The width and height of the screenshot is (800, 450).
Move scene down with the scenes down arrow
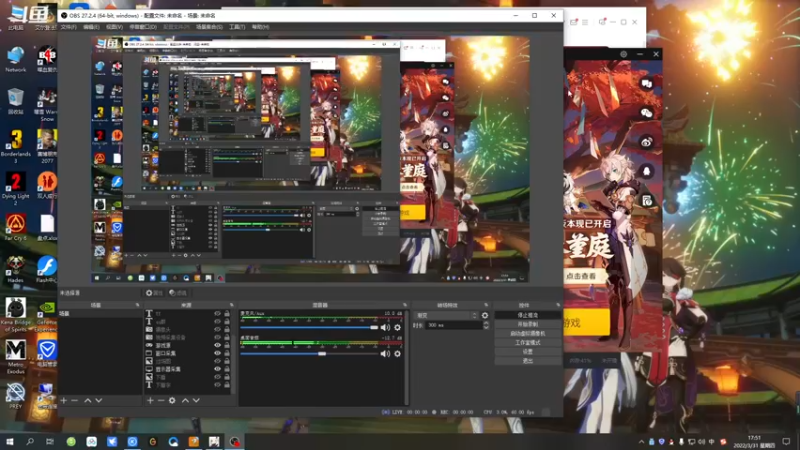pos(98,401)
